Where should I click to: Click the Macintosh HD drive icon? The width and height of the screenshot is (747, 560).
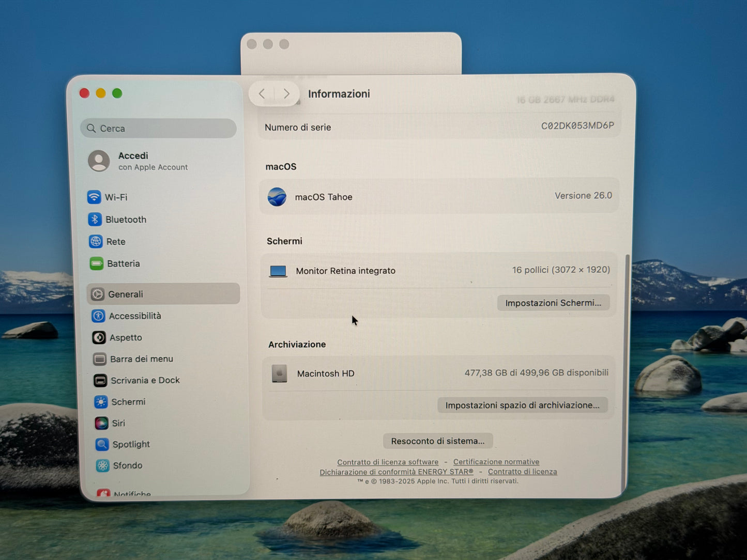point(280,374)
